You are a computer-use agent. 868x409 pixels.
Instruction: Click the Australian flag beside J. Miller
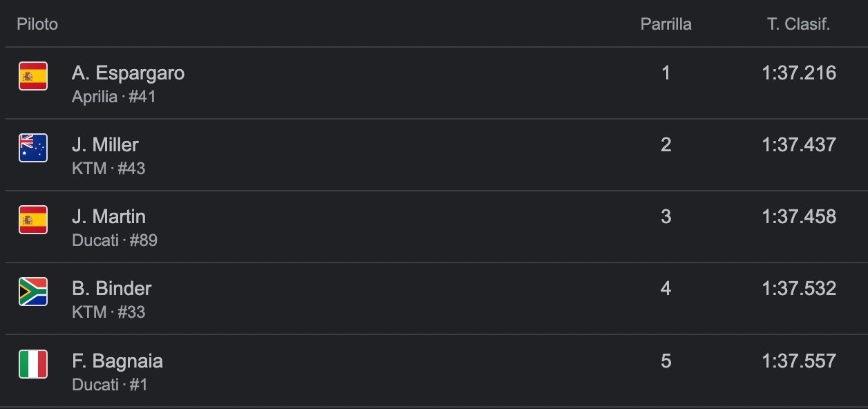[33, 148]
